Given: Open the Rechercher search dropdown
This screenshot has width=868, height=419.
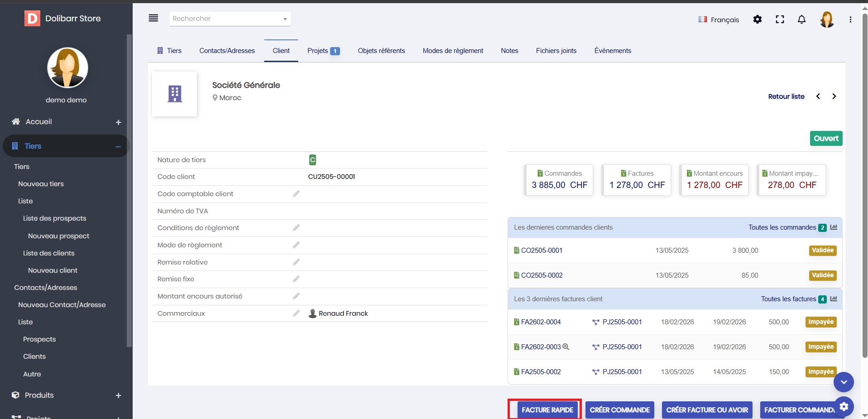Looking at the screenshot, I should point(230,19).
